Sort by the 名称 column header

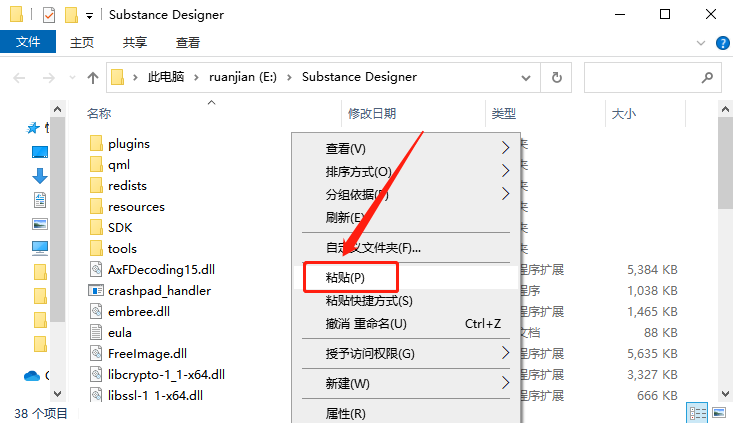click(x=99, y=114)
